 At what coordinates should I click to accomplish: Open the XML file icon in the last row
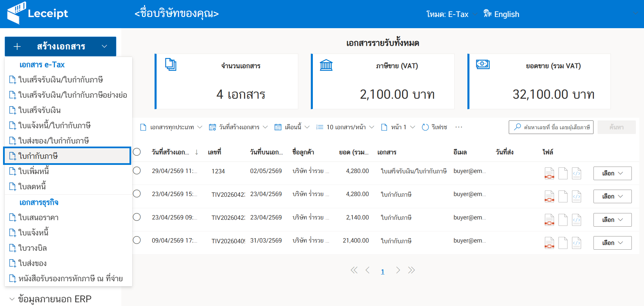[x=576, y=243]
